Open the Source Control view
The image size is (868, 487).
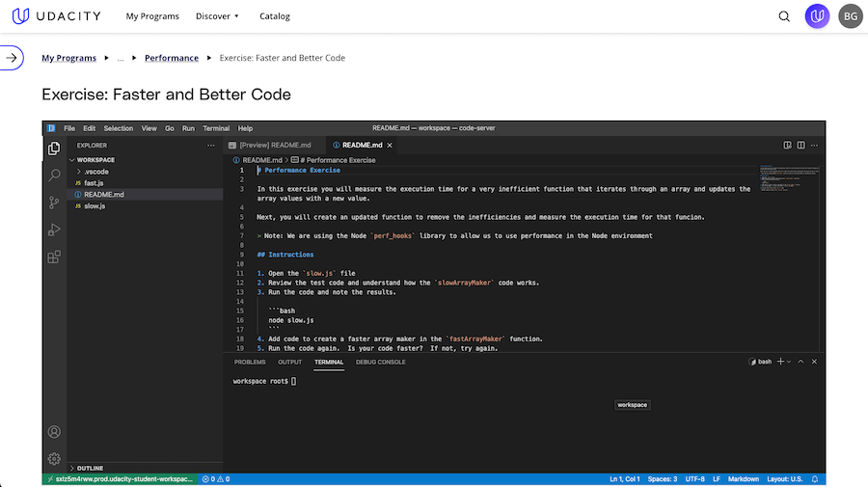[x=54, y=203]
